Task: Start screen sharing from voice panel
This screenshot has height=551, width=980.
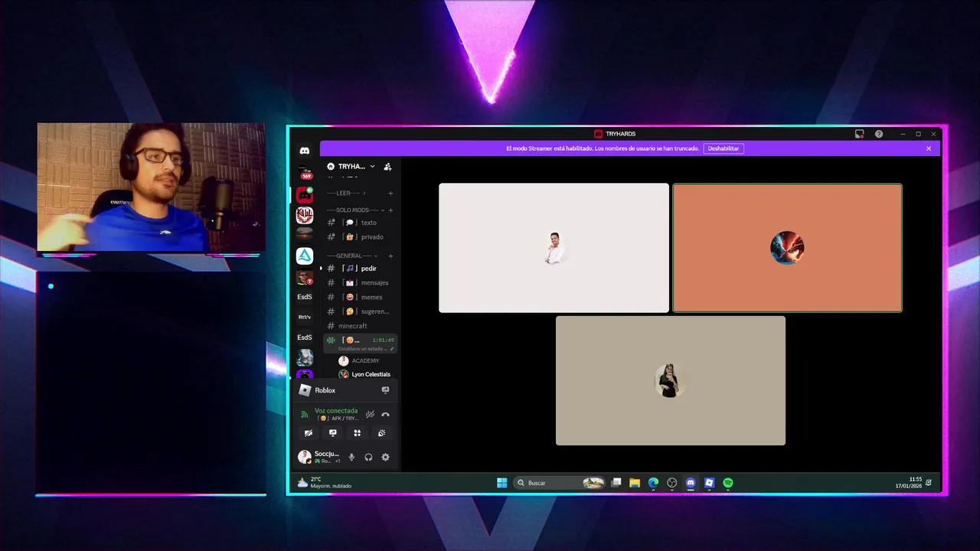Action: pos(333,433)
